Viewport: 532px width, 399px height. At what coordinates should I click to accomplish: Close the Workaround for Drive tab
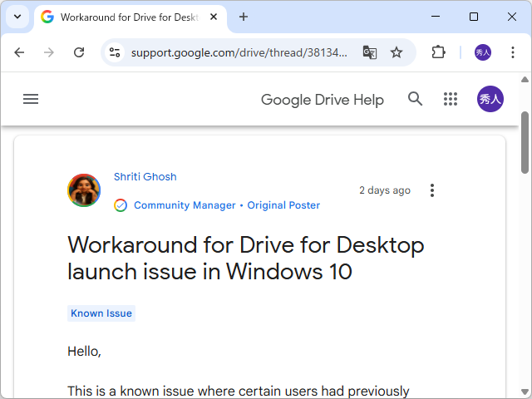pos(214,17)
